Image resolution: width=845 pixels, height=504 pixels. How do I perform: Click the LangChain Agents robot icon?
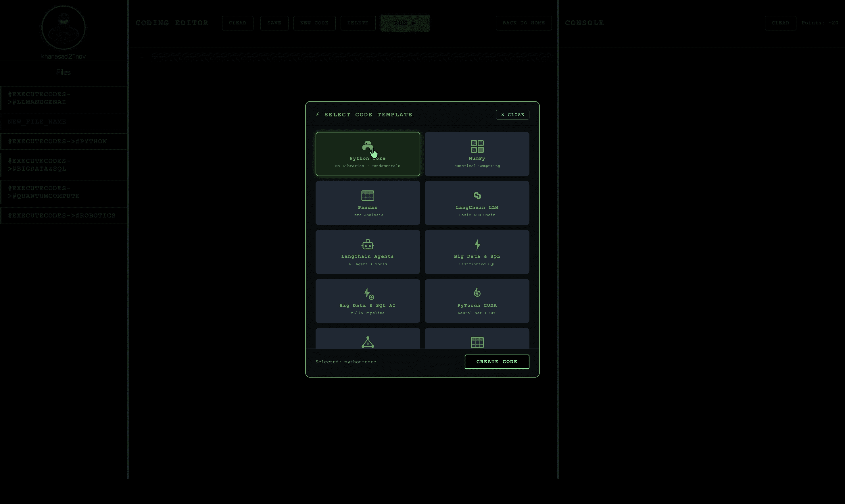point(368,244)
